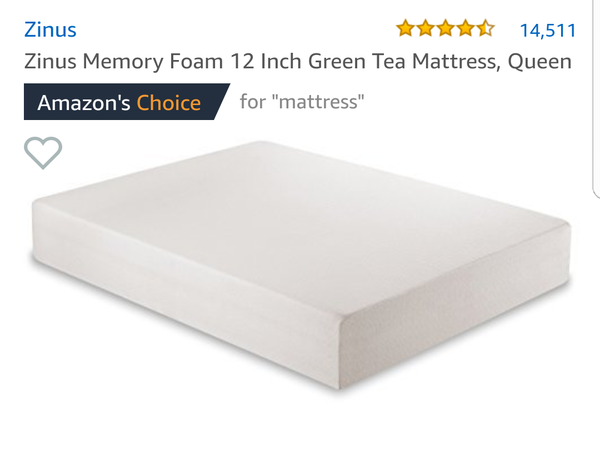Click "Green Tea" in the product title

pos(357,61)
